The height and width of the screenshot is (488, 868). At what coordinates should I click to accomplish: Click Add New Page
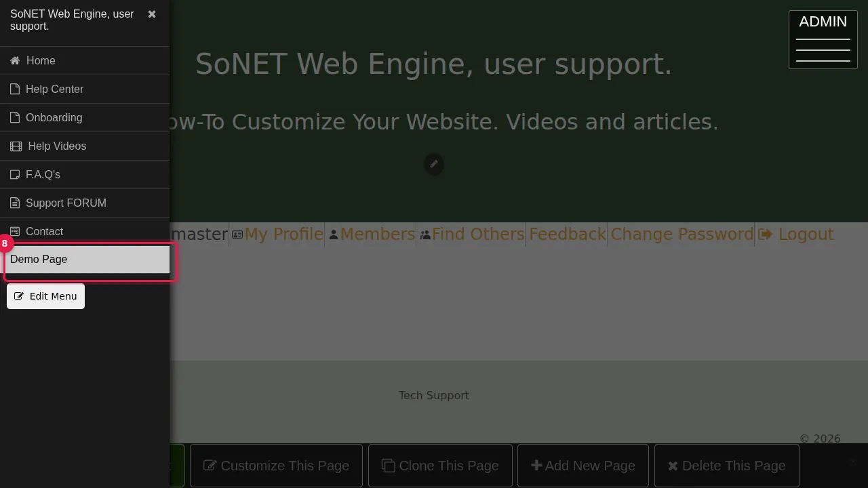[x=583, y=466]
